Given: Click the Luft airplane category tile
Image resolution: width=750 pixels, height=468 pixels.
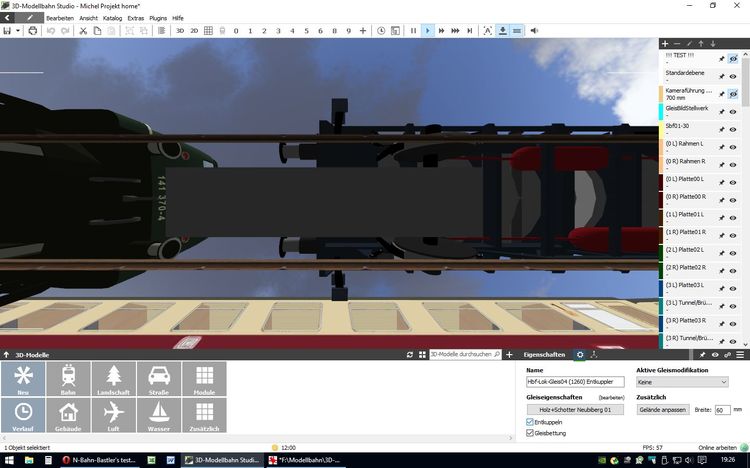Looking at the screenshot, I should click(113, 415).
